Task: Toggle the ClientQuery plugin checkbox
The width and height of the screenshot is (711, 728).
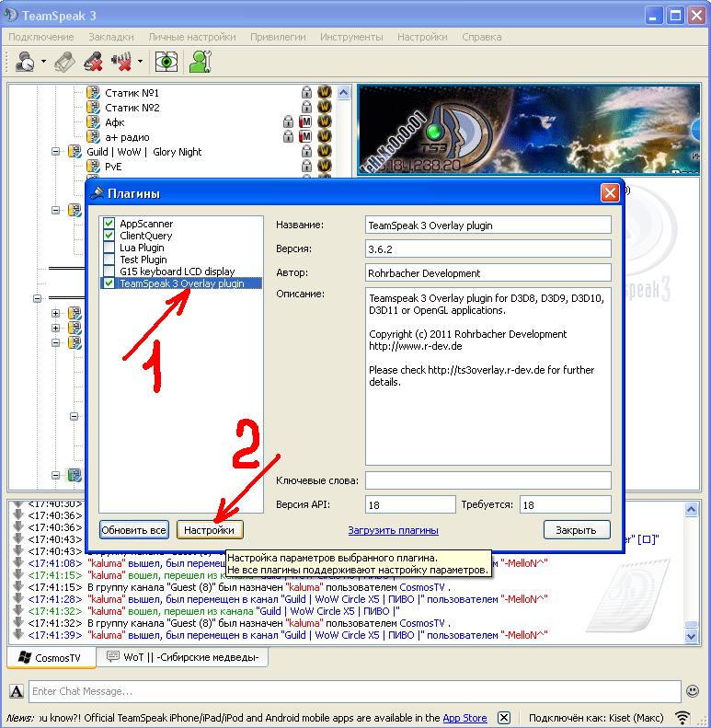Action: [109, 236]
